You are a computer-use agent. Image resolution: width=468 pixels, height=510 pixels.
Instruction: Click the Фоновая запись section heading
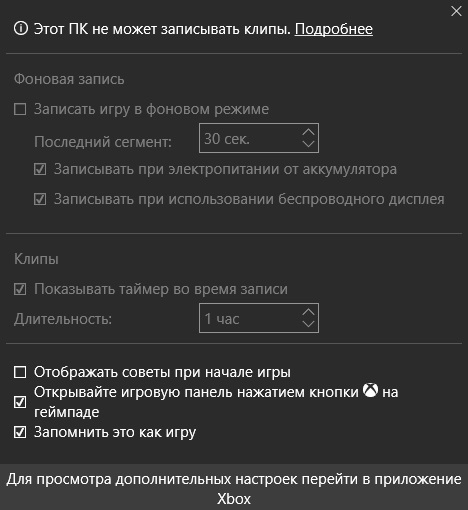(x=69, y=79)
